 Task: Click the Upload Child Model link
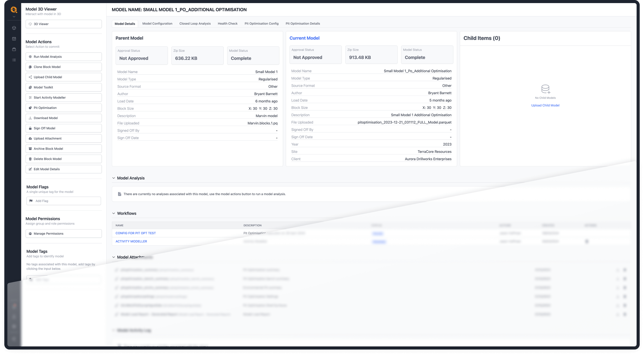click(x=545, y=105)
